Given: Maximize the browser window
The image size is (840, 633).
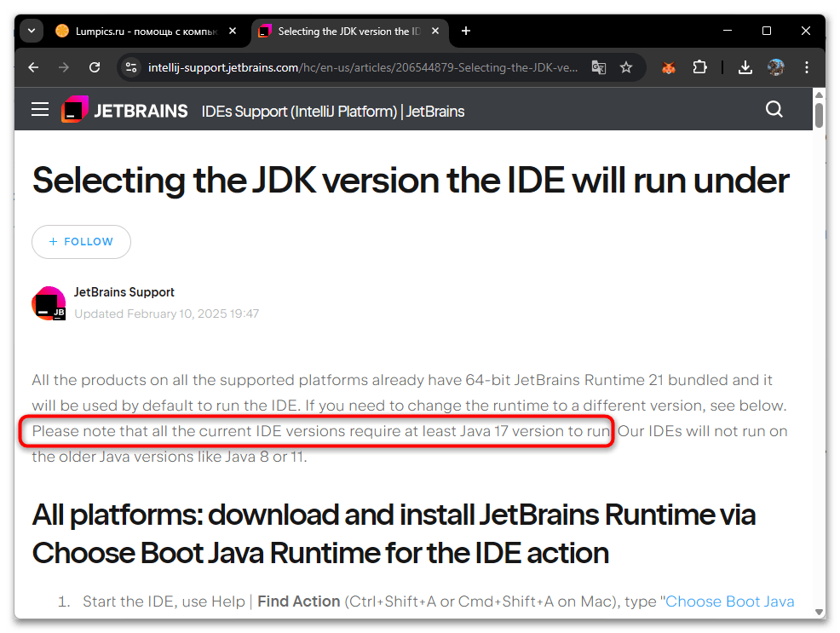Looking at the screenshot, I should click(x=767, y=31).
